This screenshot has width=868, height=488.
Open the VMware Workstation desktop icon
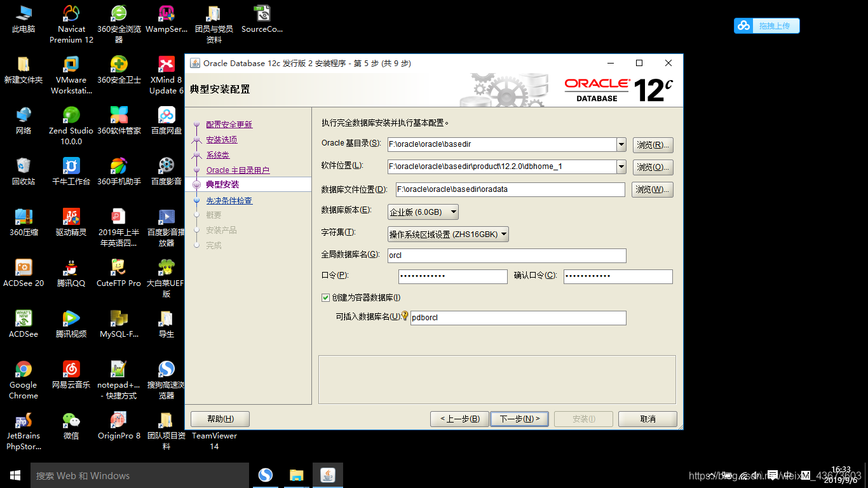click(71, 75)
